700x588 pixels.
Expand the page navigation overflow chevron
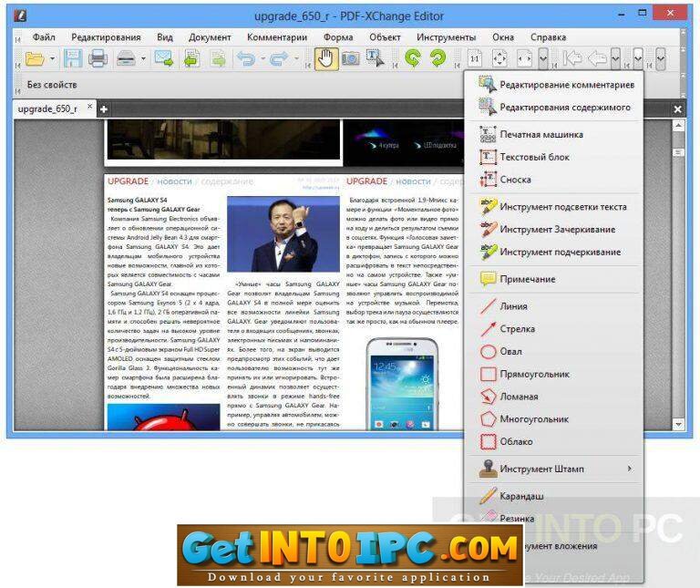coord(615,58)
